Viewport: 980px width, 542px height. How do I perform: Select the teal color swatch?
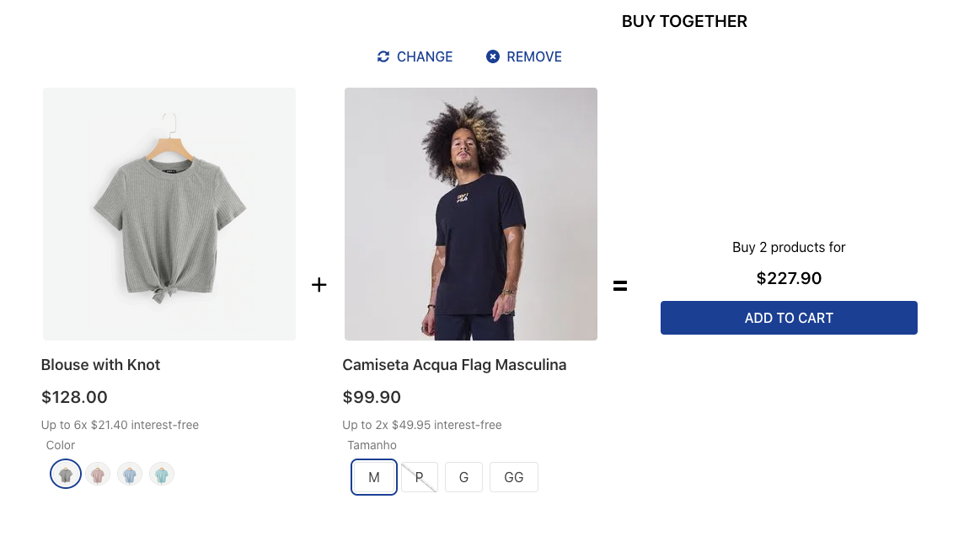[162, 474]
